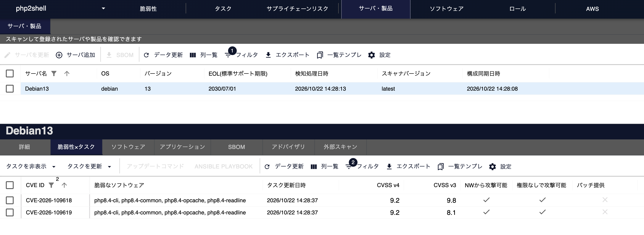Click the アップデートコマンド button

click(x=155, y=166)
